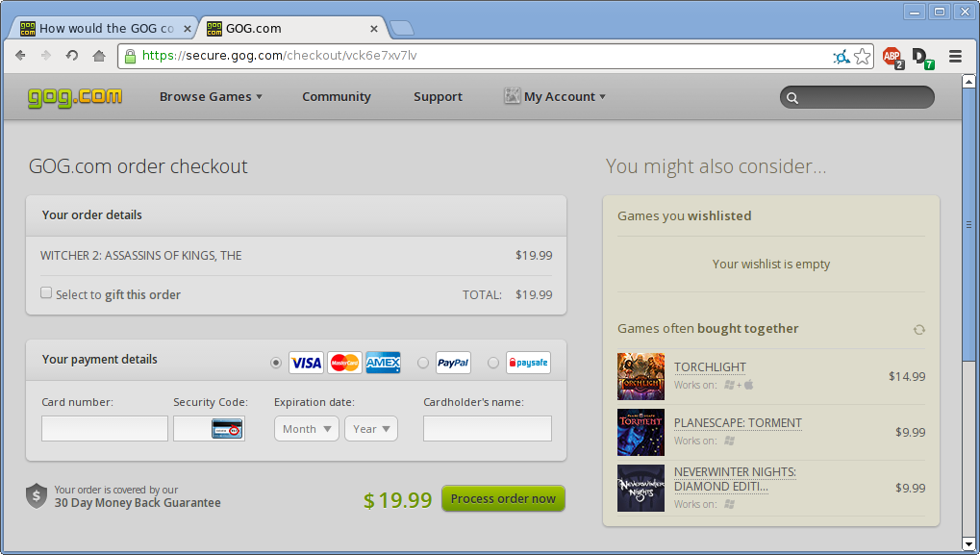The height and width of the screenshot is (555, 980).
Task: Click the Planescape Torment cover thumbnail
Action: (x=641, y=433)
